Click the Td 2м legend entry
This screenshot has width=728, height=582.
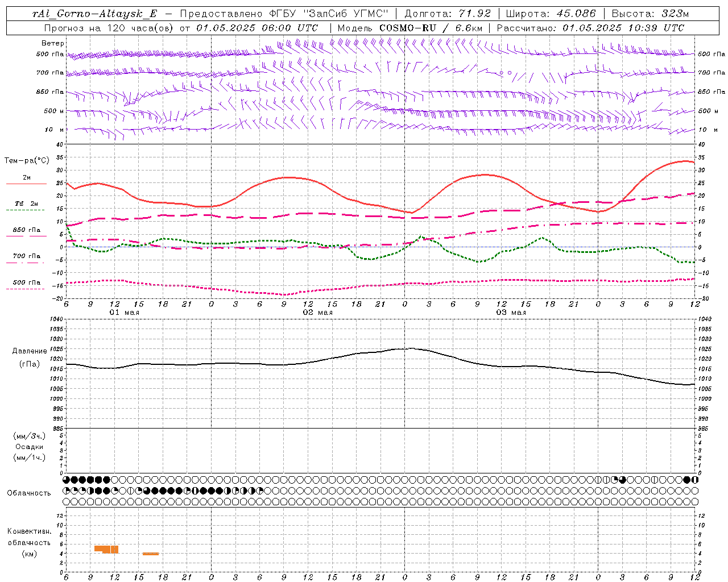[x=27, y=203]
